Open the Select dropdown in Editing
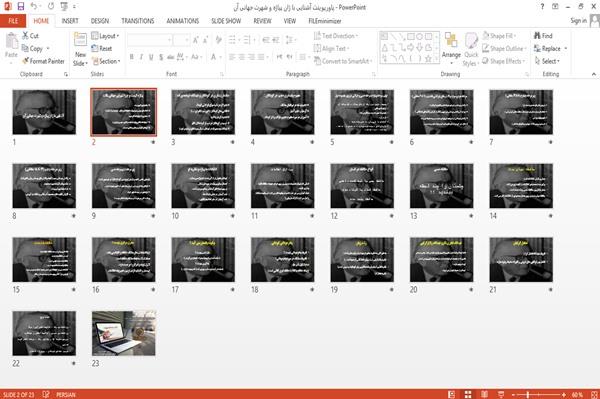600x399 pixels. [x=547, y=61]
